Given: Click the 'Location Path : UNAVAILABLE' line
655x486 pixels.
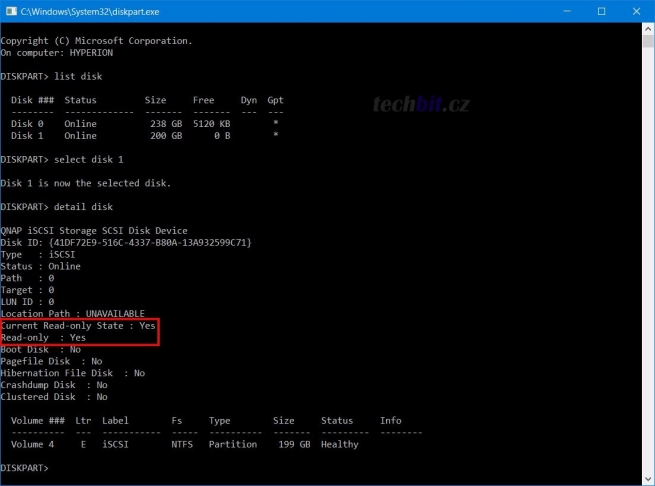Looking at the screenshot, I should click(72, 314).
